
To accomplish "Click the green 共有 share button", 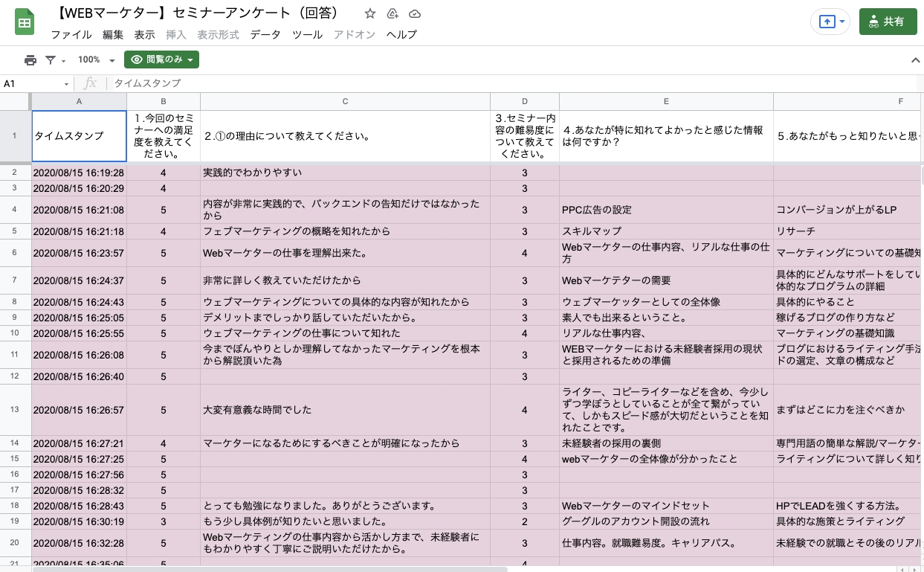I will tap(888, 22).
